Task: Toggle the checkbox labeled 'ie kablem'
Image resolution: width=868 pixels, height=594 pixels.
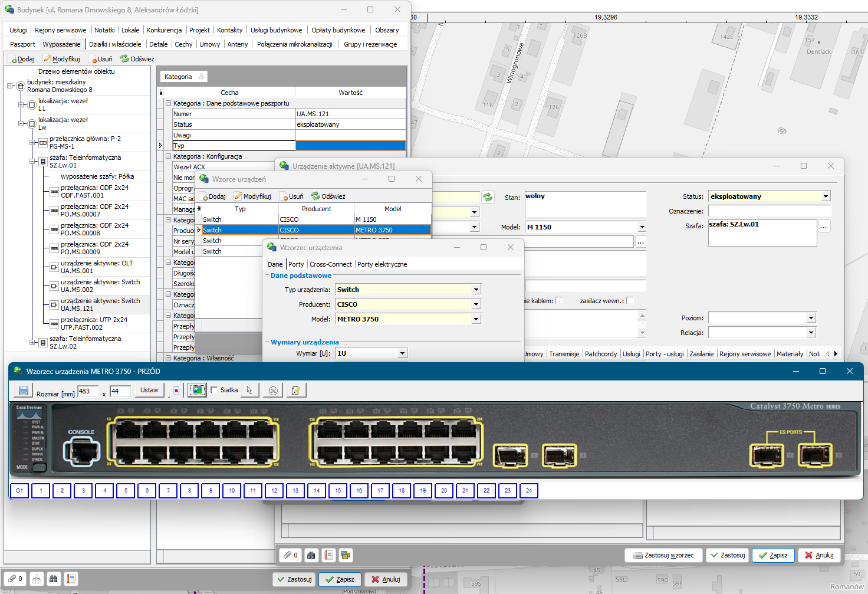Action: coord(559,301)
